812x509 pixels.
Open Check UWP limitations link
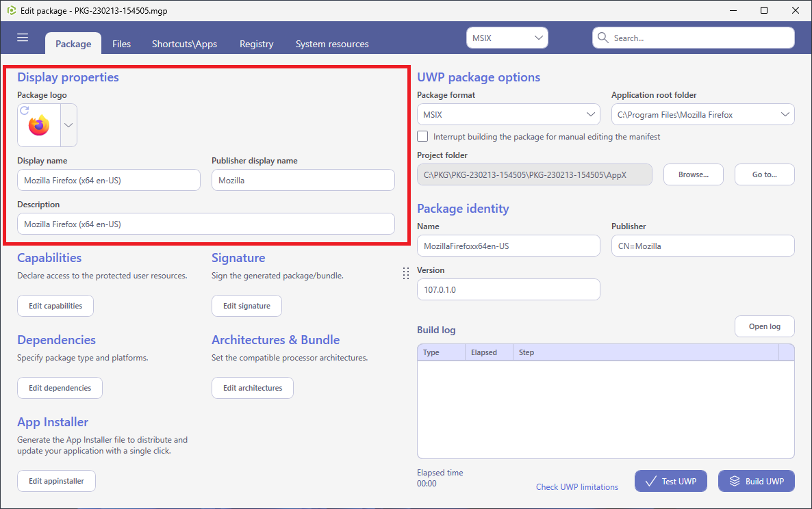[x=577, y=486]
